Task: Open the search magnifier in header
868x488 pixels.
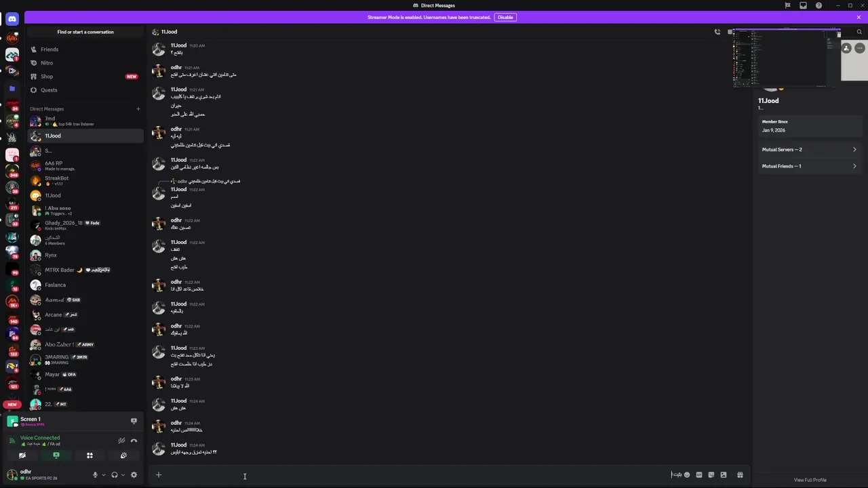Action: pos(860,32)
